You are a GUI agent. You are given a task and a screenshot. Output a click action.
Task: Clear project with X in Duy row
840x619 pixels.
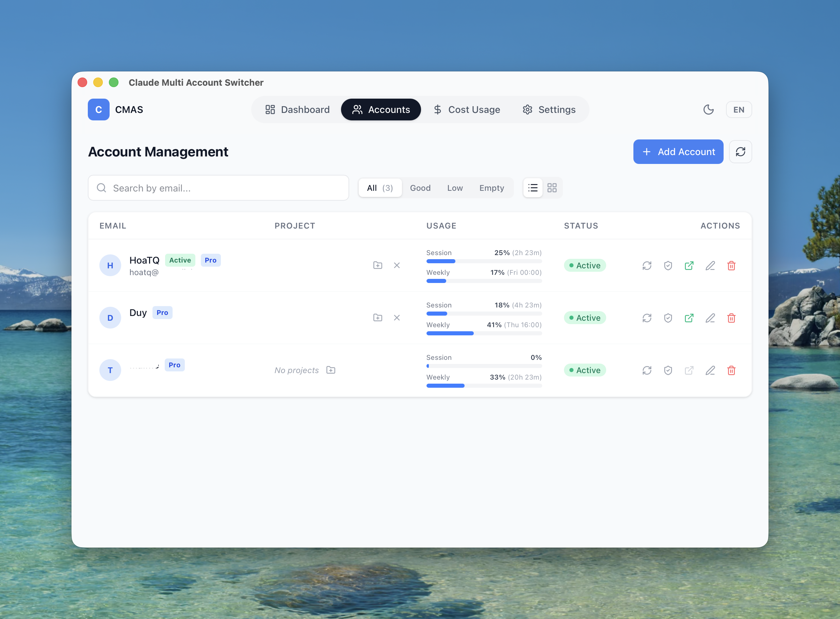point(397,318)
